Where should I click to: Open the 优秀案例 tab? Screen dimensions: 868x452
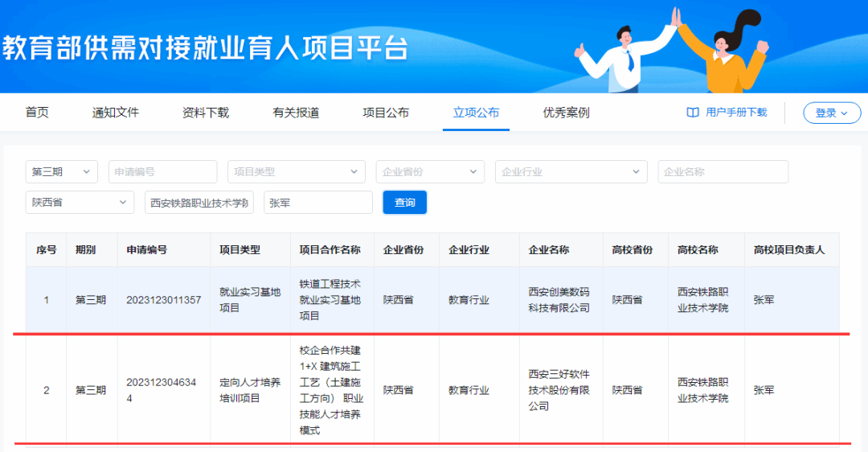(x=566, y=113)
